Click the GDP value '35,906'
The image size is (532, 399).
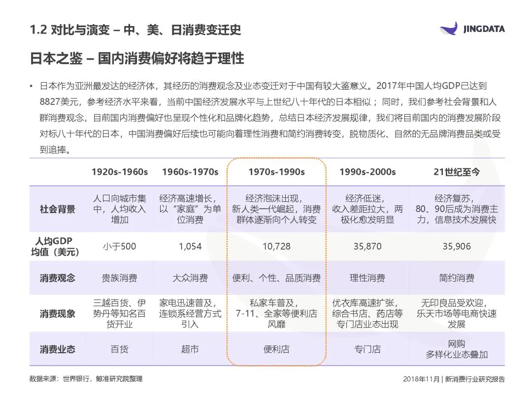pyautogui.click(x=457, y=246)
